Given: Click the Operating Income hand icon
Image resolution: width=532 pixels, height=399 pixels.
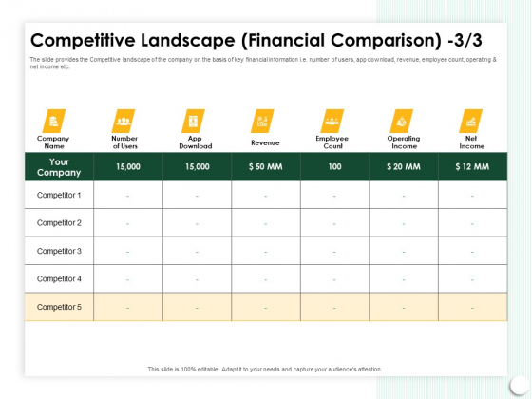Looking at the screenshot, I should pos(401,121).
